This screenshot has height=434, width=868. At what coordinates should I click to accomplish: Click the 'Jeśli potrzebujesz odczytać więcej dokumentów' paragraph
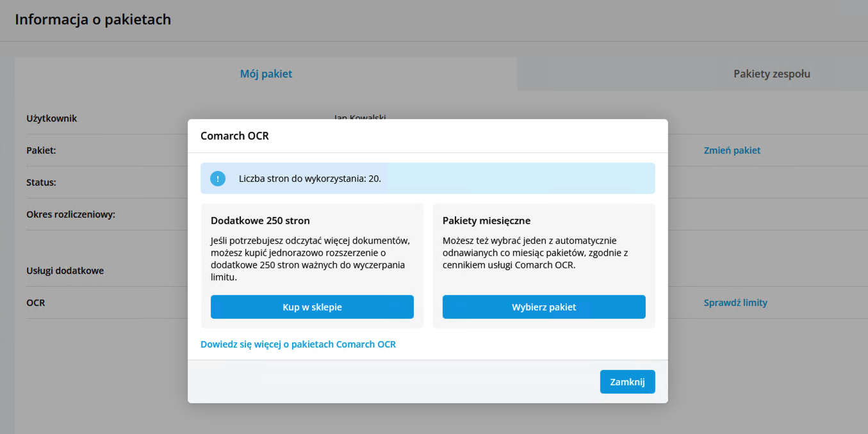pyautogui.click(x=311, y=259)
